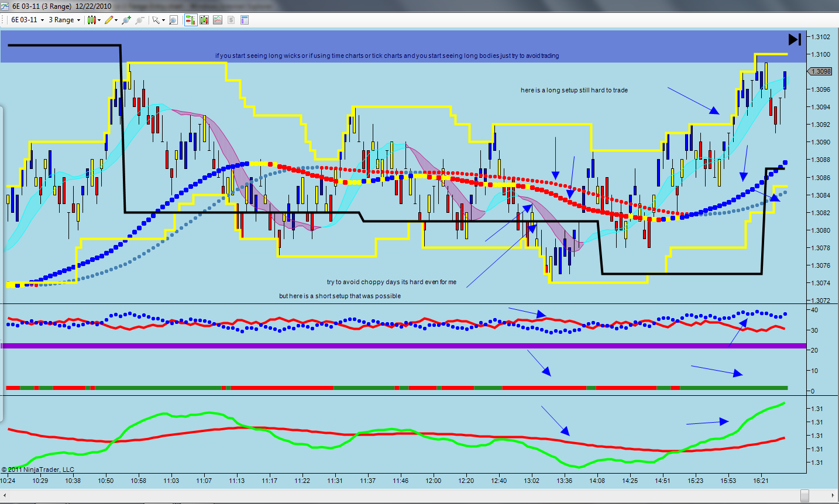Toggle the highlighted Chart Trader toolbar icon

[190, 20]
